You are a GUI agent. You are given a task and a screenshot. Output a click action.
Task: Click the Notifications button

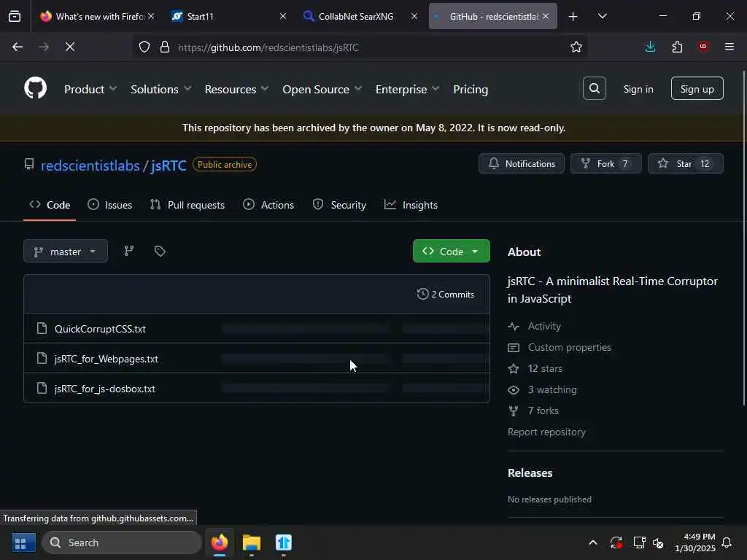coord(521,163)
